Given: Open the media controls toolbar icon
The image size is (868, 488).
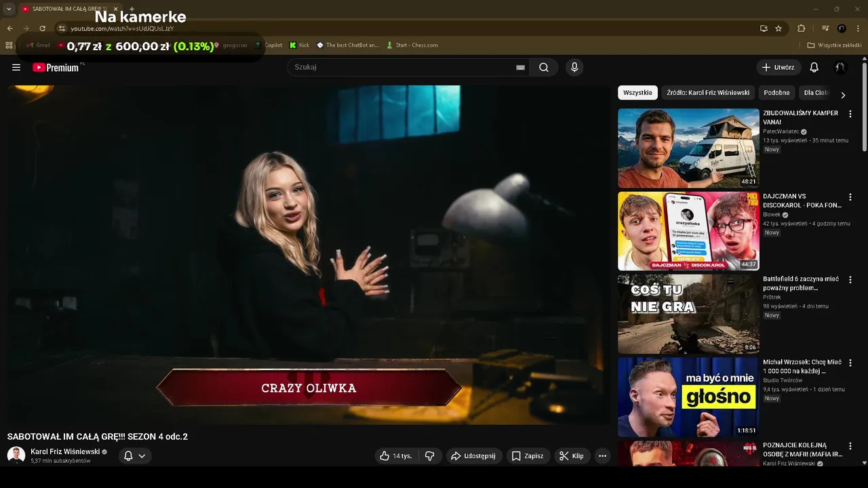Looking at the screenshot, I should (825, 28).
